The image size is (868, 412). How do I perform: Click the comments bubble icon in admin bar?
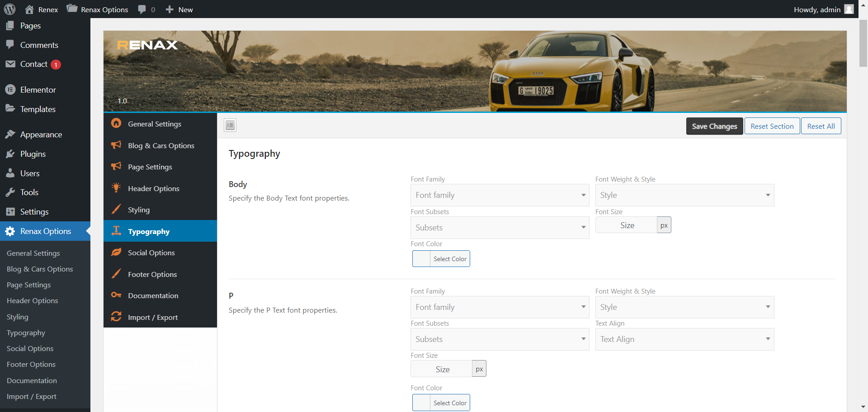(x=142, y=9)
